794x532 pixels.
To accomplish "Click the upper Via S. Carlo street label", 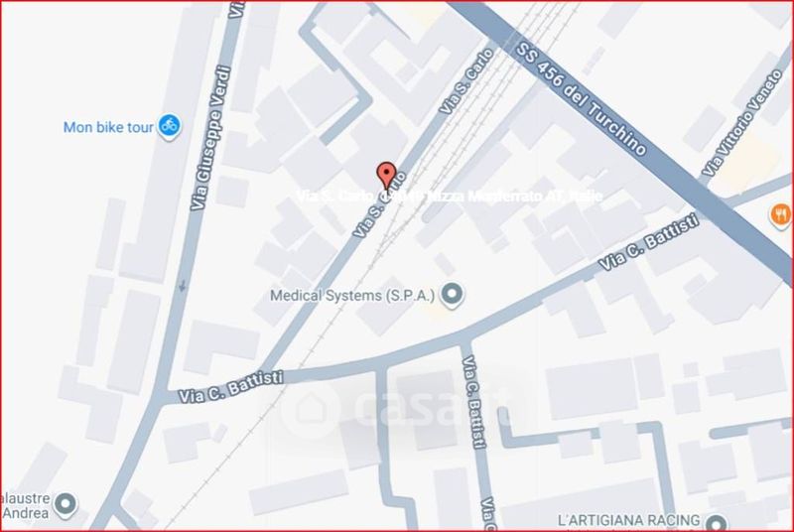I will tap(466, 81).
